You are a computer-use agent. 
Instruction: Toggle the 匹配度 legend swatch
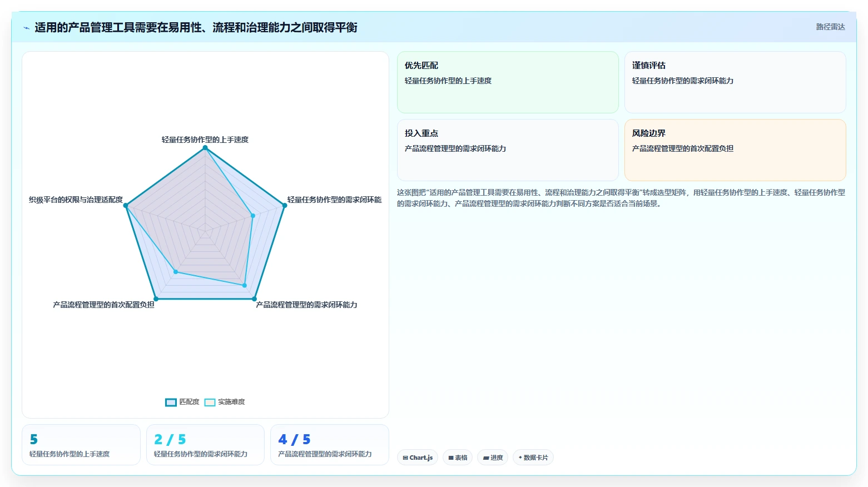tap(171, 402)
